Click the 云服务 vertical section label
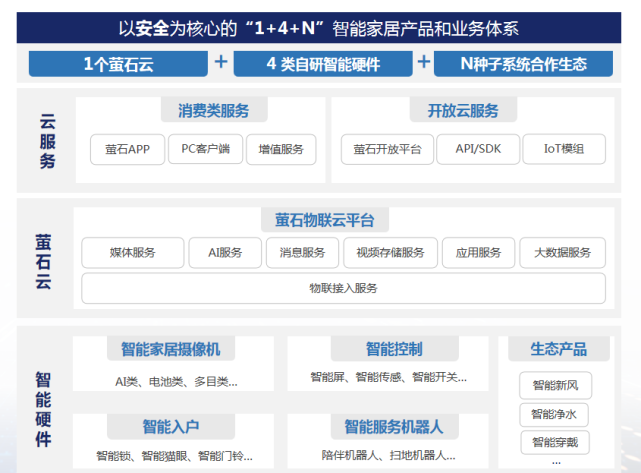Viewport: 641px width, 473px height. [x=47, y=141]
